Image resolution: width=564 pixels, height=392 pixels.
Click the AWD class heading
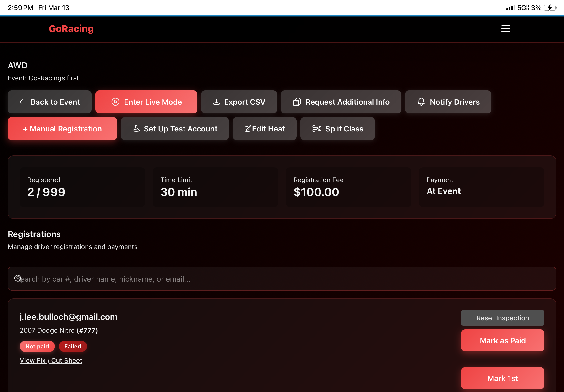[17, 65]
